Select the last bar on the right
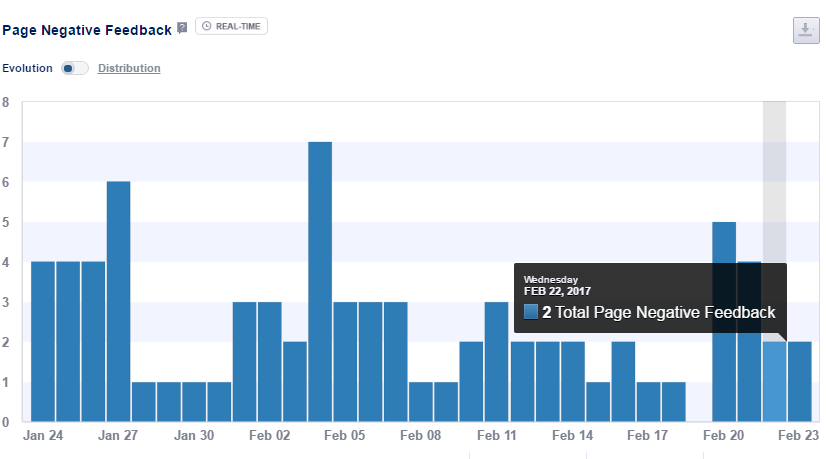826x459 pixels. click(x=799, y=381)
